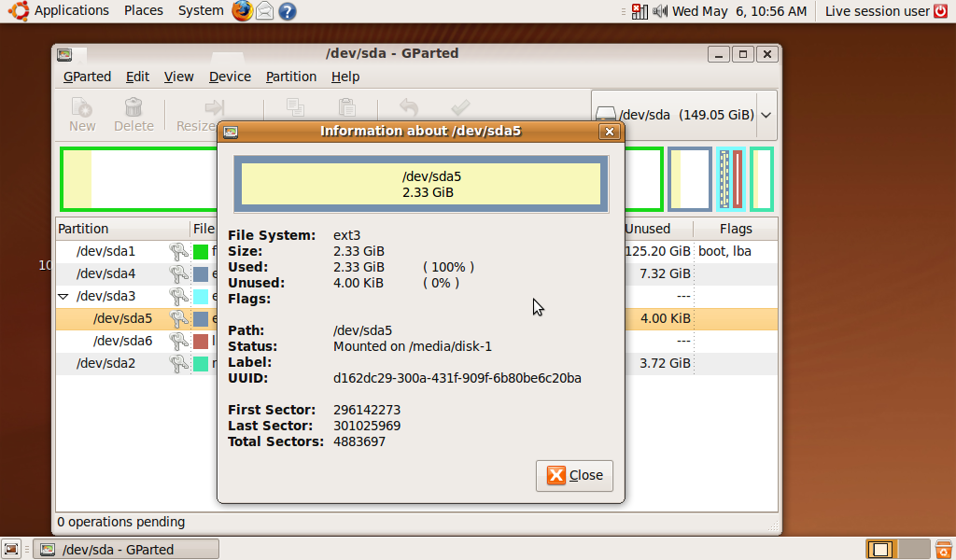Click red filesystem swatch for sda6
Viewport: 956px width, 560px height.
[x=201, y=342]
